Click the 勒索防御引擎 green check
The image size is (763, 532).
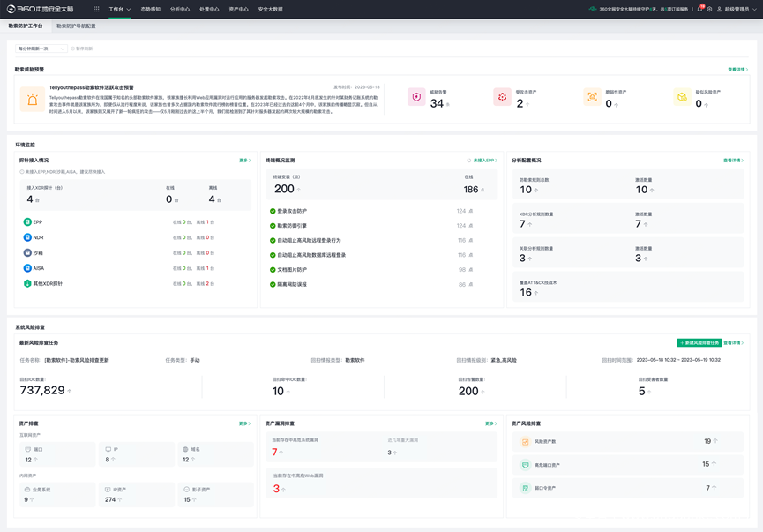click(x=273, y=226)
